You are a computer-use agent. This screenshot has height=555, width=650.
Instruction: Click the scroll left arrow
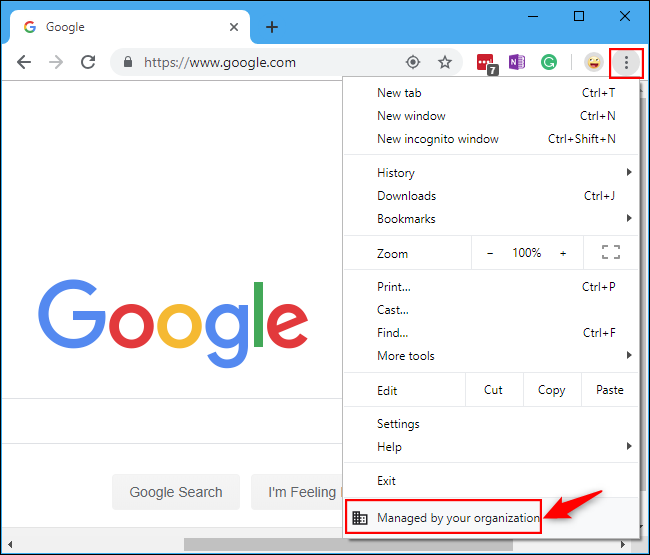10,544
